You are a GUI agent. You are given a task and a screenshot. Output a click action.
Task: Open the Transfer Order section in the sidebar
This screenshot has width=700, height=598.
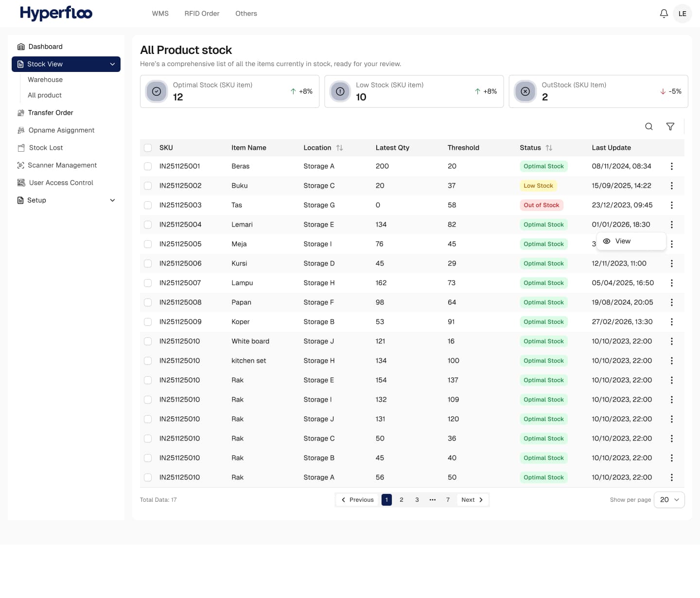pyautogui.click(x=51, y=112)
